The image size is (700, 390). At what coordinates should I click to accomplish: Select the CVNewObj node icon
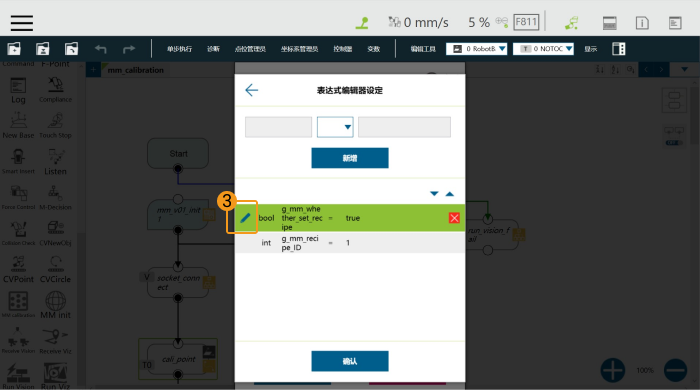click(x=55, y=233)
